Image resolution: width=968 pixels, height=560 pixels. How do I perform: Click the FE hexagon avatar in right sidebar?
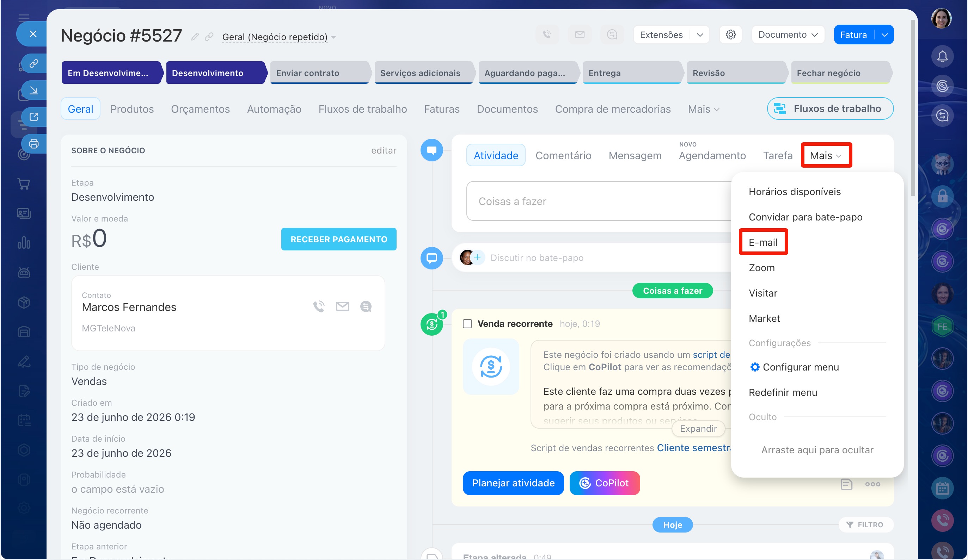[942, 326]
